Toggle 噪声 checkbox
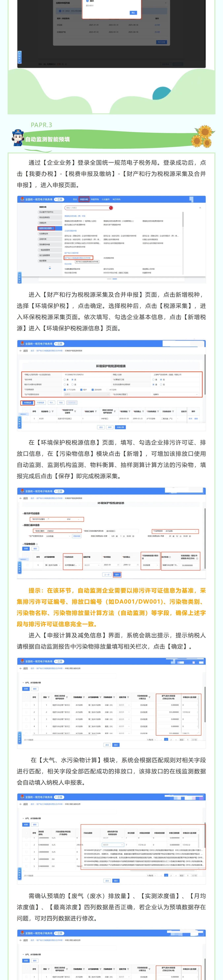Image resolution: width=223 pixels, height=980 pixels. [x=81, y=390]
